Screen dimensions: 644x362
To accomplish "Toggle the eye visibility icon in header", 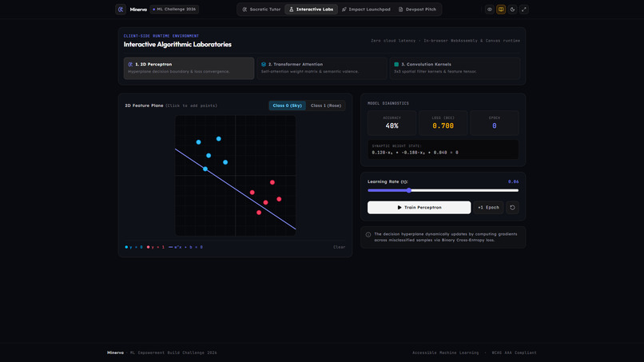I will pyautogui.click(x=490, y=9).
